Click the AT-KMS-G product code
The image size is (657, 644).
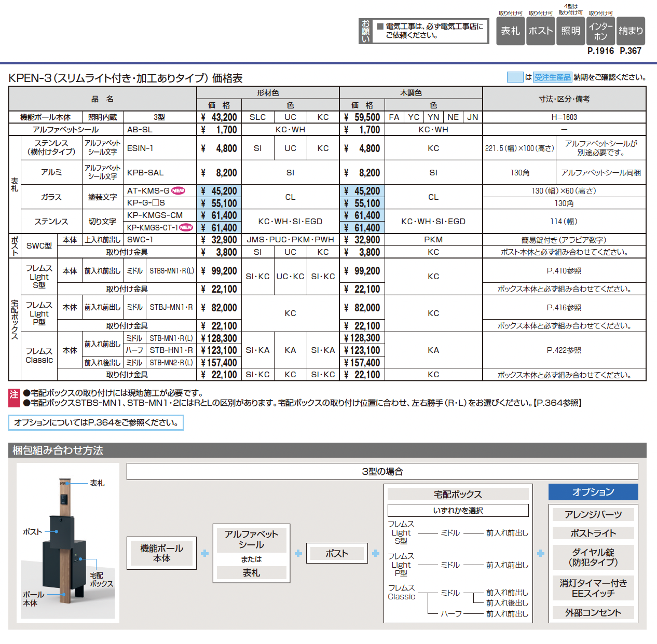148,190
